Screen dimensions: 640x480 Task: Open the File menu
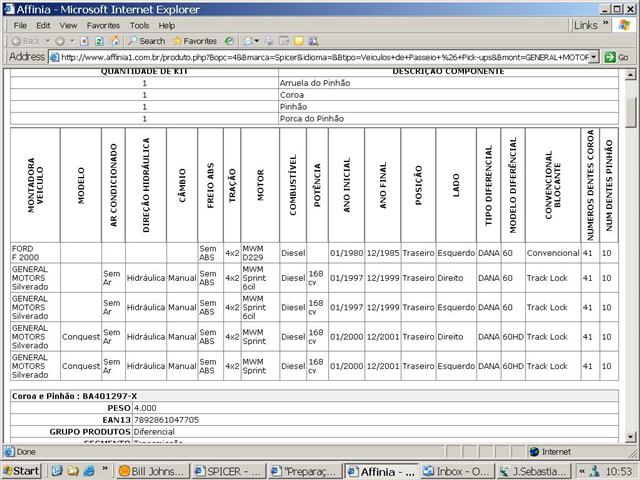click(x=20, y=25)
